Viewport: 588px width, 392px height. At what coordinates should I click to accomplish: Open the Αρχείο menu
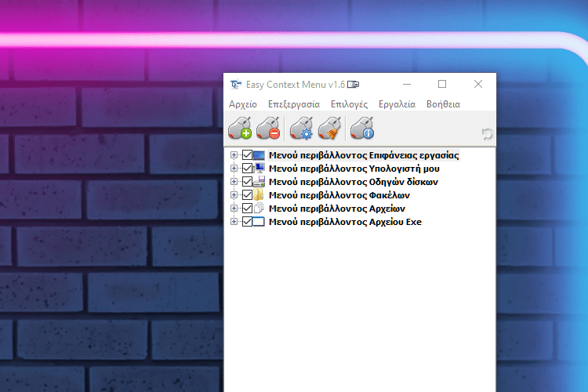point(243,104)
